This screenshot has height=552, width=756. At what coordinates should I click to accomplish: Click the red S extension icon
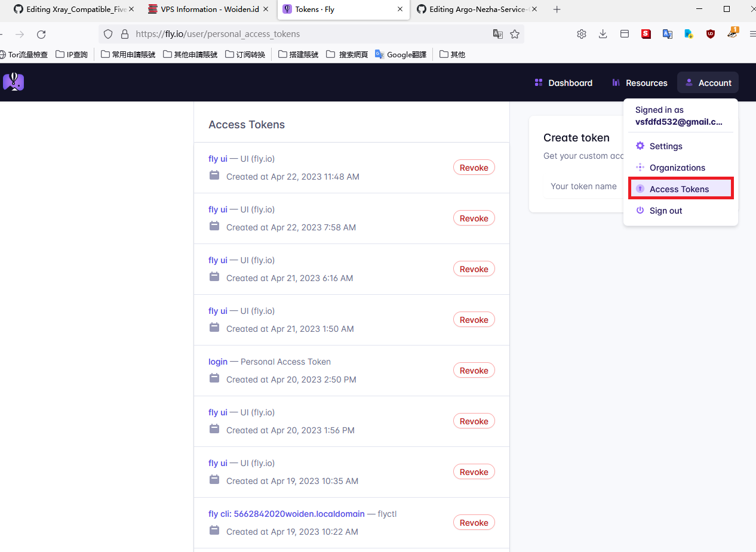[646, 34]
